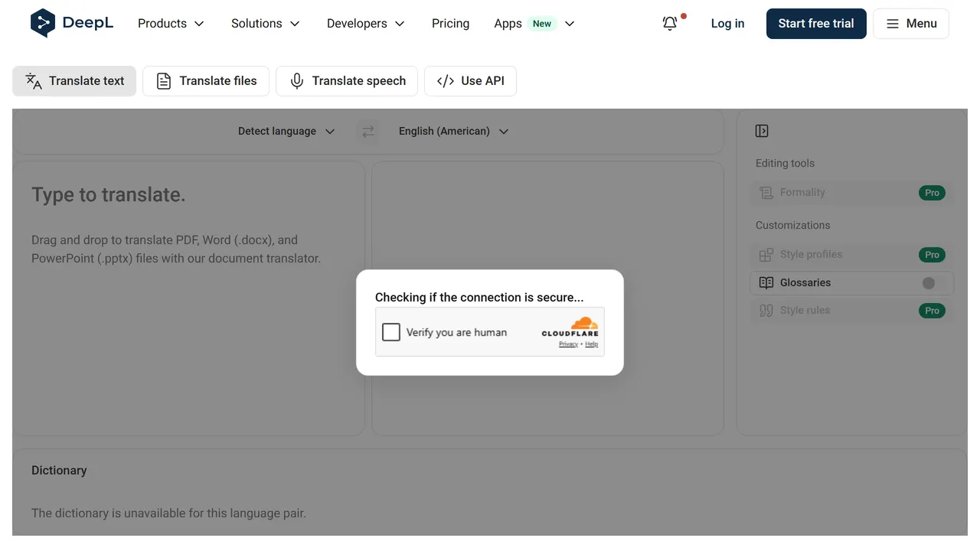Open the Cloudflare Privacy link
Screen dimensions: 980x551
coord(568,344)
